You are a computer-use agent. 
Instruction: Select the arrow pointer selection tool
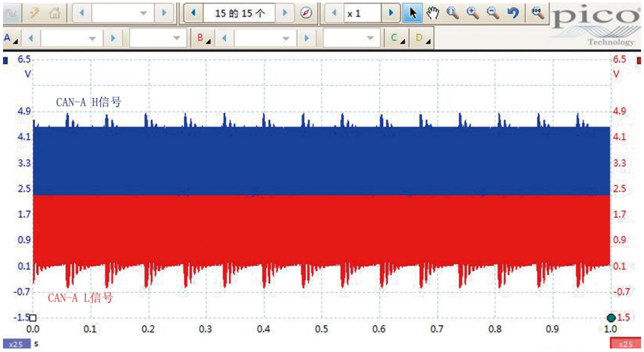tap(413, 14)
